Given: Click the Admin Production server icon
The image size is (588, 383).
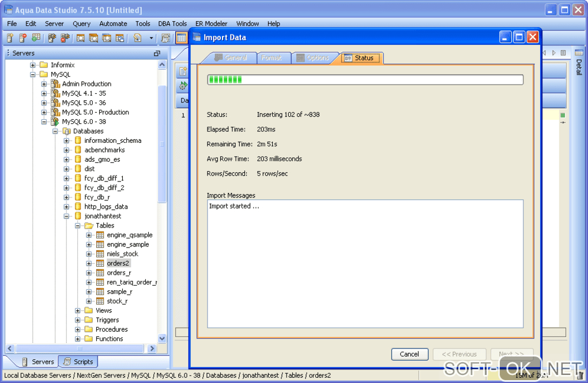Looking at the screenshot, I should click(55, 84).
